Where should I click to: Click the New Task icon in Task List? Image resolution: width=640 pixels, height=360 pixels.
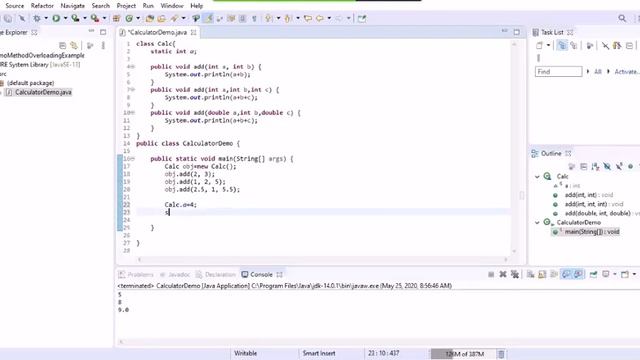coord(540,45)
